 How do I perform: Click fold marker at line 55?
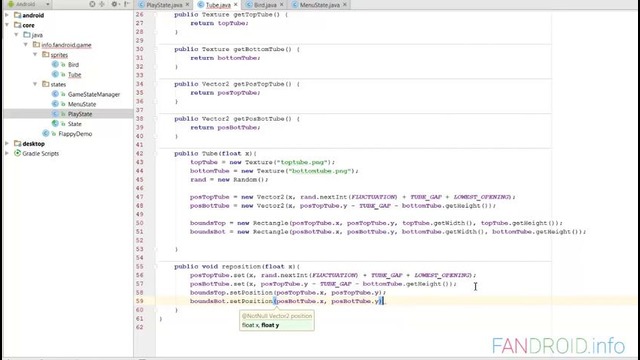coord(155,267)
